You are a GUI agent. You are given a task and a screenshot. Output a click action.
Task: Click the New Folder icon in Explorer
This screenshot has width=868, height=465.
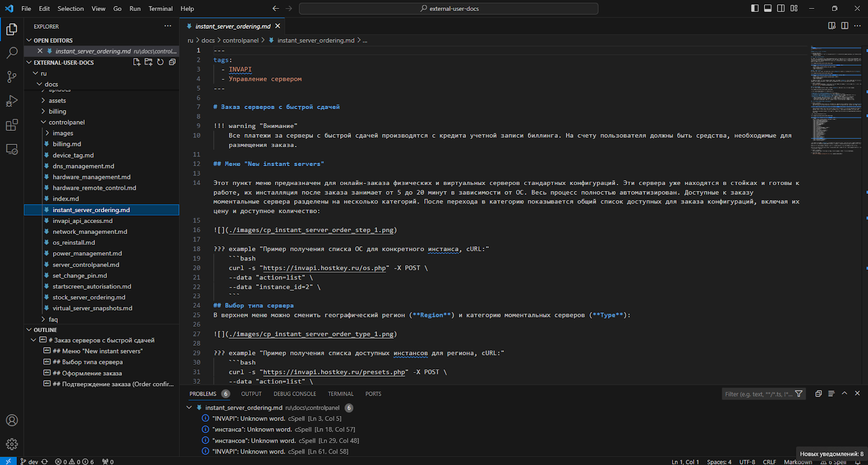pyautogui.click(x=149, y=62)
